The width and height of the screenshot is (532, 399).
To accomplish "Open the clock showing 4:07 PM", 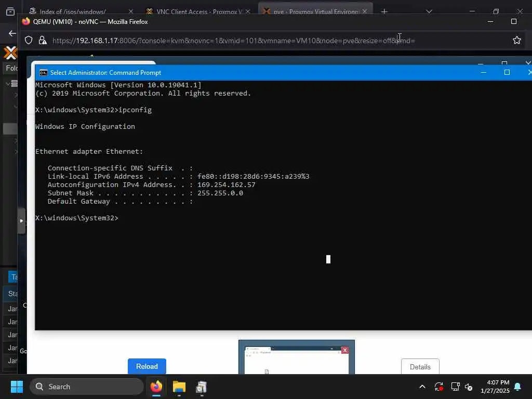I will 495,387.
